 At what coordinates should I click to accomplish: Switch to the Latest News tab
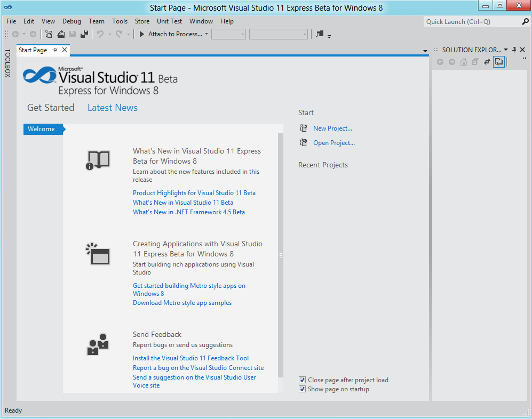point(112,108)
